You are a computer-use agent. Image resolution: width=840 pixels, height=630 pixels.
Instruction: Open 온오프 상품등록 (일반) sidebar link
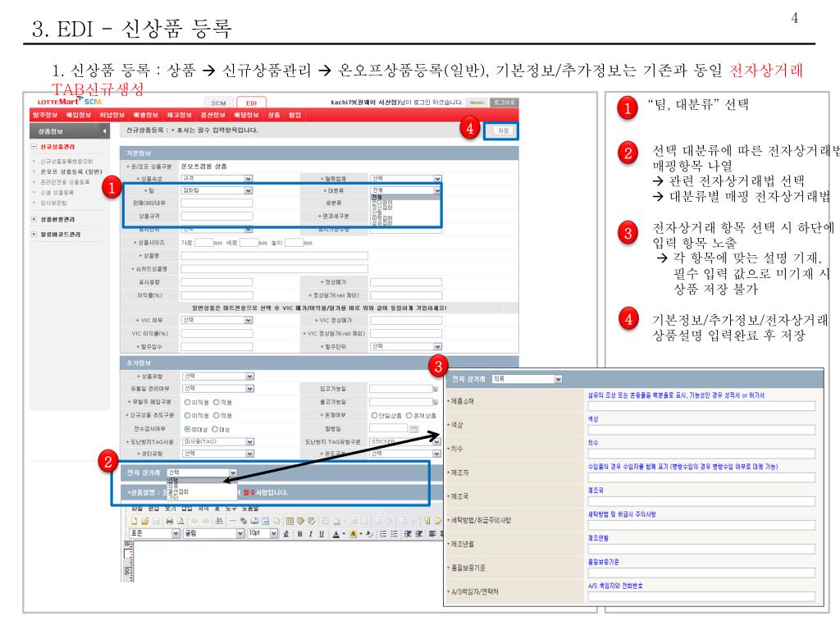click(71, 172)
